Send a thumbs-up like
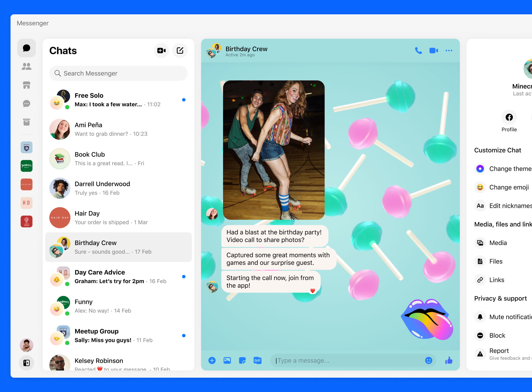Viewport: 532px width, 392px height. point(449,360)
